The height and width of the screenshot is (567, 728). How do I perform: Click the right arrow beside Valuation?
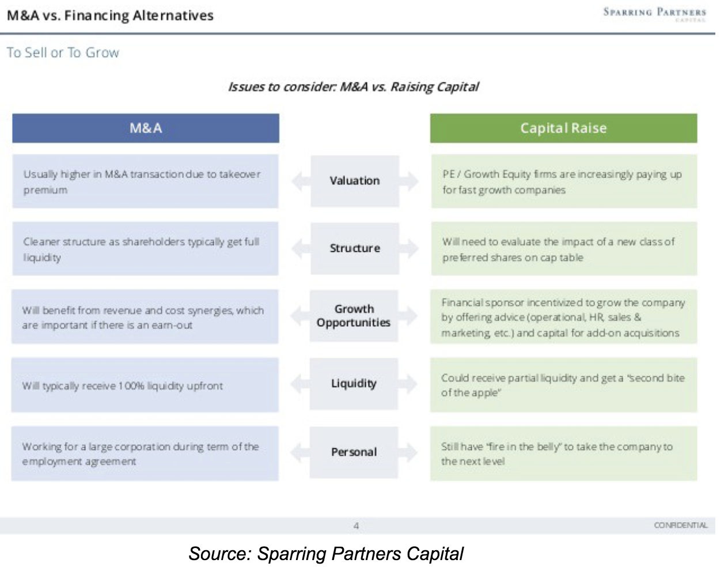(408, 181)
